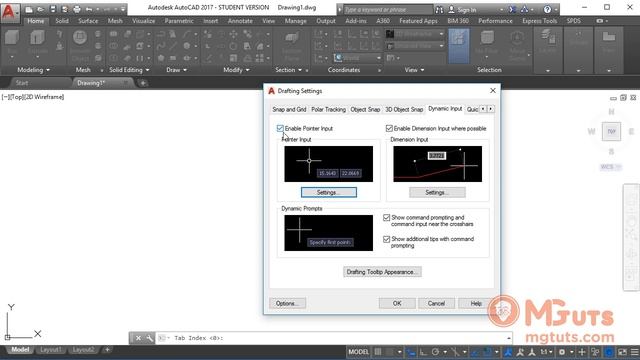Image resolution: width=640 pixels, height=360 pixels.
Task: Click the Section Plane icon in ribbon
Action: coord(291,39)
